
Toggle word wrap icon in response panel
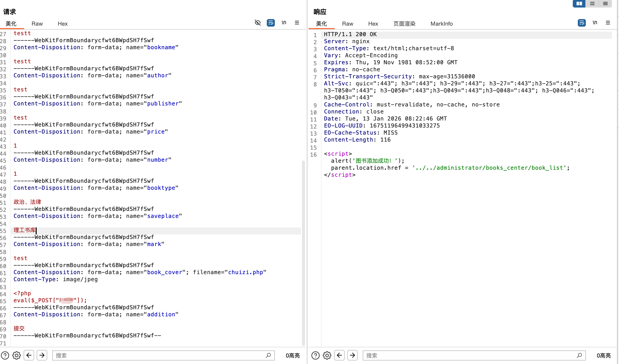pyautogui.click(x=582, y=23)
